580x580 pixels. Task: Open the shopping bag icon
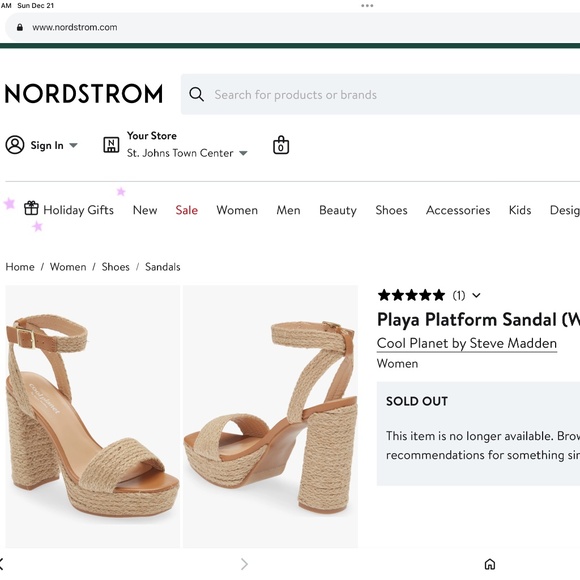pos(281,145)
